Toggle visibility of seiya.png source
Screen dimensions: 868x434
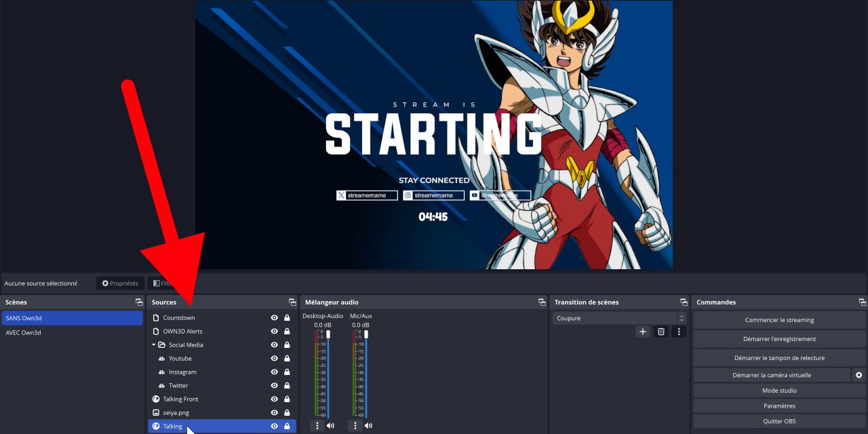pos(275,413)
